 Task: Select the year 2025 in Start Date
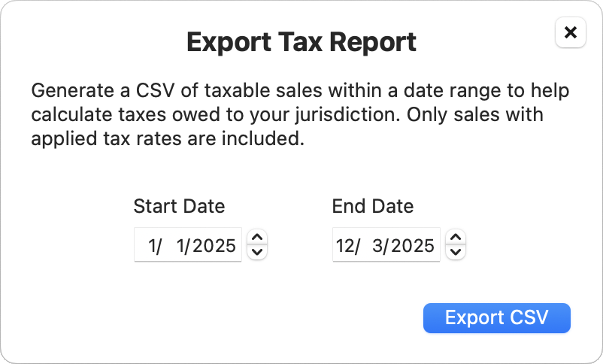point(214,245)
